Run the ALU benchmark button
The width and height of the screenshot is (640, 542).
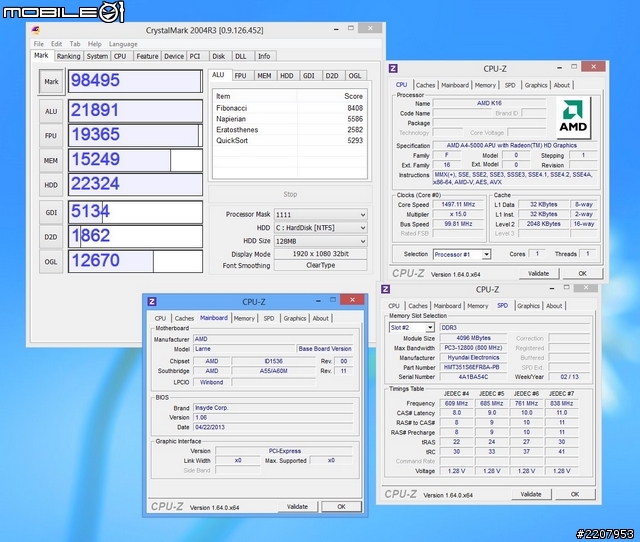(51, 111)
